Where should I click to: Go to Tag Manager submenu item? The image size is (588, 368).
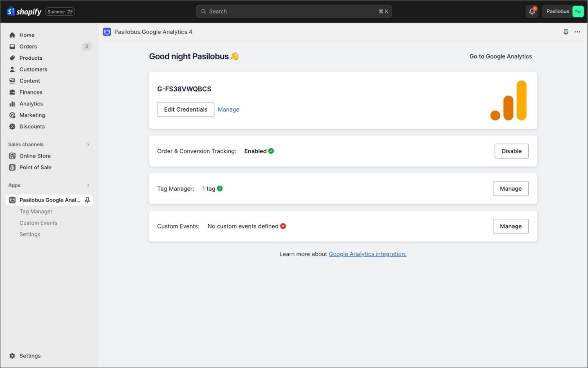[36, 211]
